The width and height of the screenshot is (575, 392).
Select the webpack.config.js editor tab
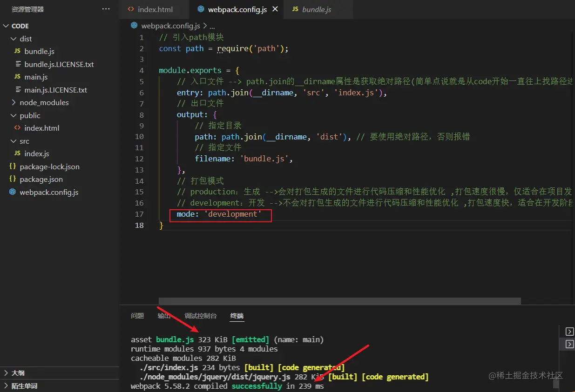tap(237, 9)
